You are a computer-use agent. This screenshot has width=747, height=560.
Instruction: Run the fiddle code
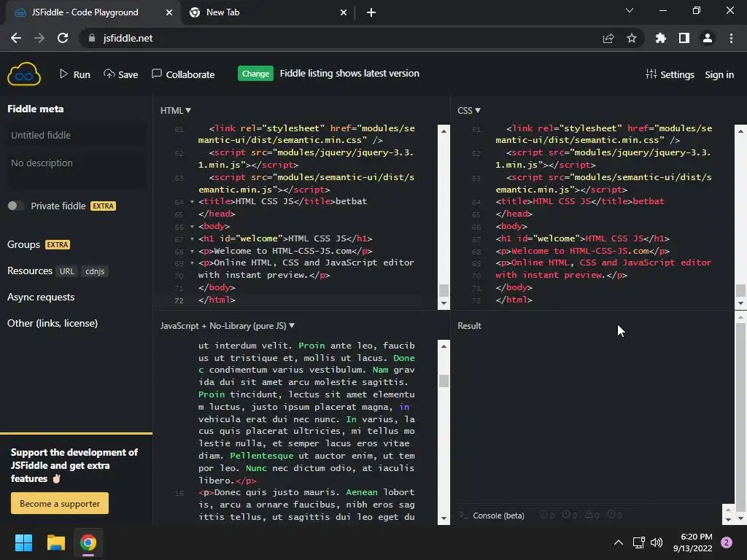pos(75,74)
